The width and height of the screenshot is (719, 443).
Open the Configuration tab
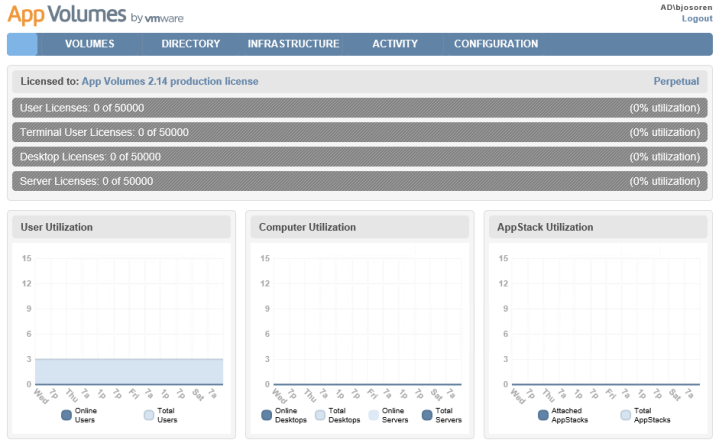click(x=496, y=44)
